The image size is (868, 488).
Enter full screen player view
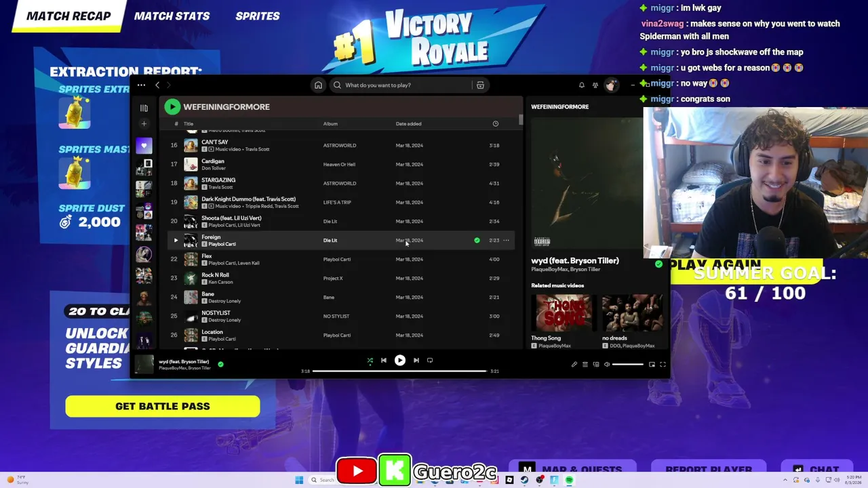pos(663,365)
